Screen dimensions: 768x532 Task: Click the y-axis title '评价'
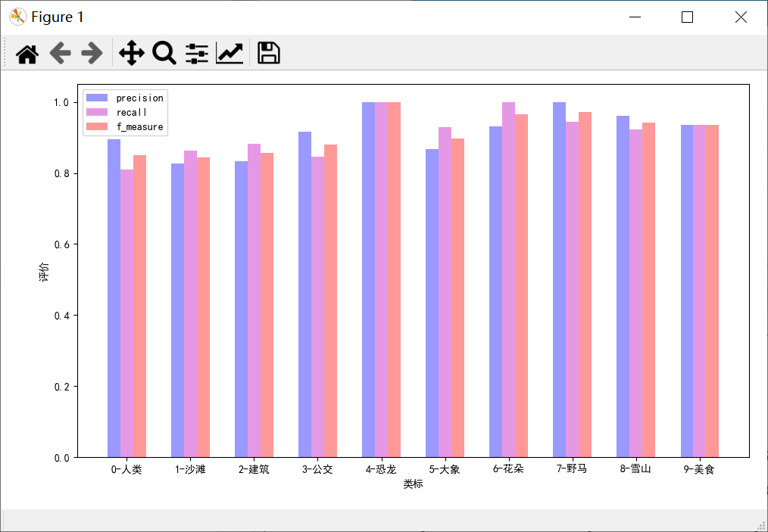pos(44,272)
